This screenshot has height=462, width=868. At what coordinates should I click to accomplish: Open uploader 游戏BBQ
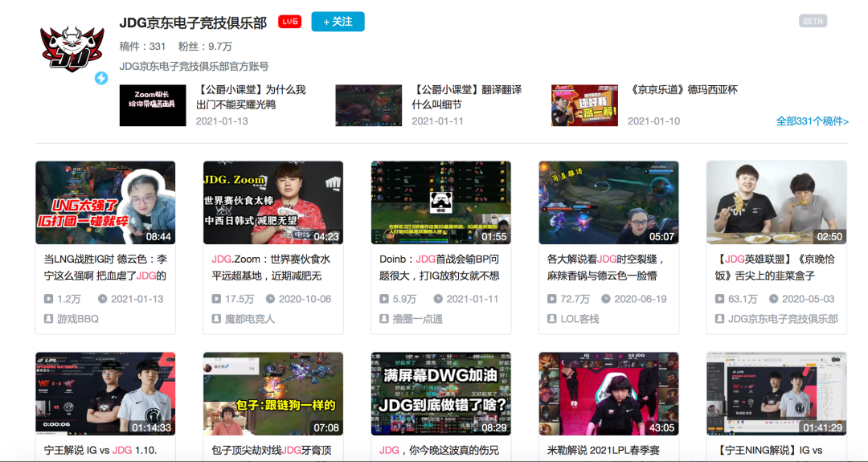pyautogui.click(x=78, y=319)
